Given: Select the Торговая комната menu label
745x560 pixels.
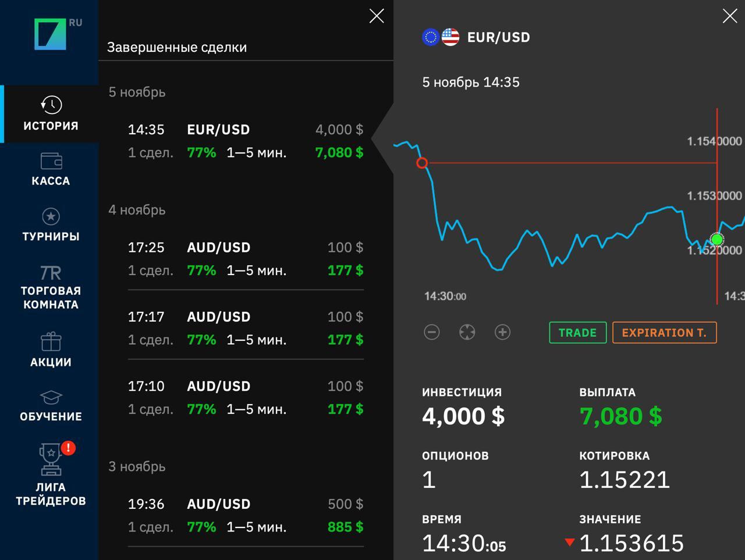Looking at the screenshot, I should pyautogui.click(x=51, y=297).
